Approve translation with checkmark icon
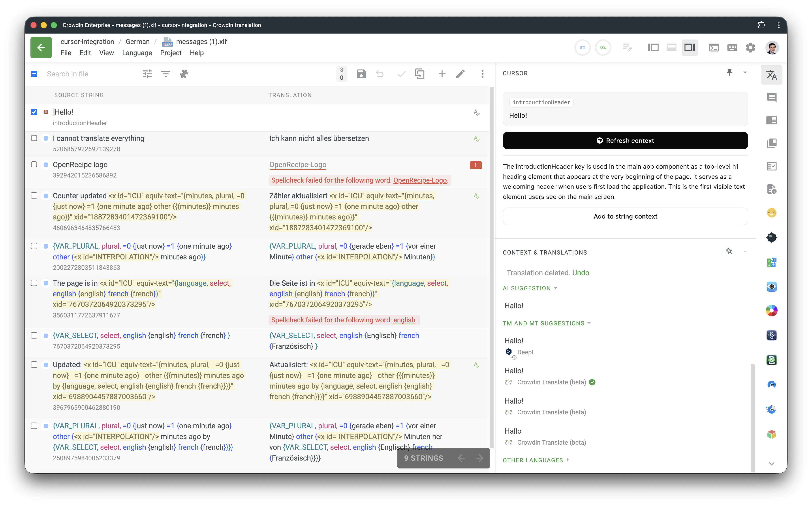812x506 pixels. (401, 74)
